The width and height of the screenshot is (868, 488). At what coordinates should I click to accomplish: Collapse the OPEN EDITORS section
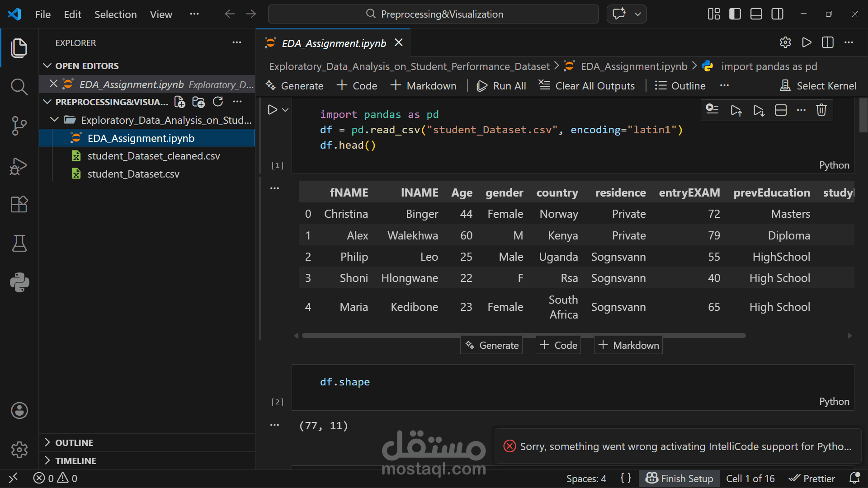pyautogui.click(x=47, y=66)
